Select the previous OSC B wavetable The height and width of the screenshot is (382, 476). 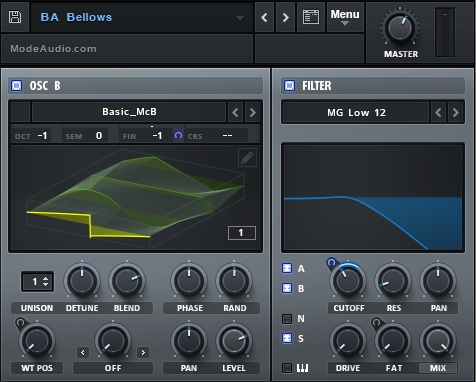coord(235,112)
